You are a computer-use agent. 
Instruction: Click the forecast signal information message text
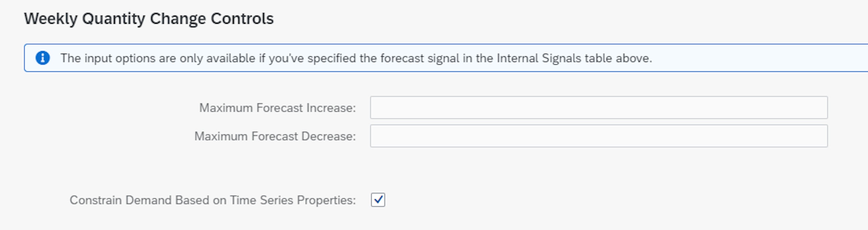tap(356, 58)
